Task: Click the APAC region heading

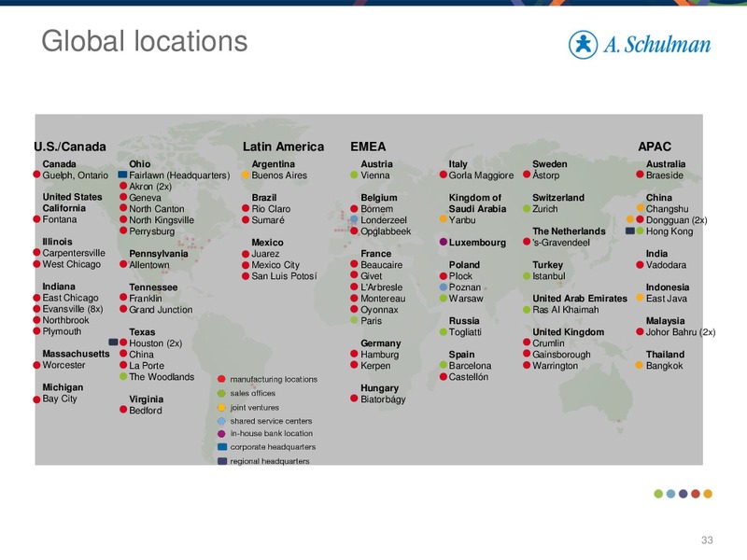Action: click(655, 147)
